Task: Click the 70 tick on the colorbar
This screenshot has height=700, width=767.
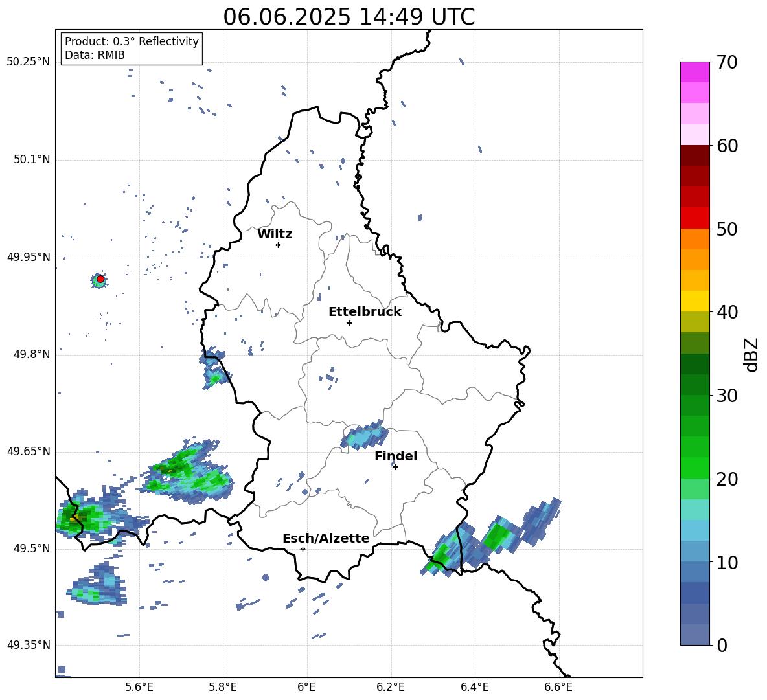Action: (x=727, y=63)
